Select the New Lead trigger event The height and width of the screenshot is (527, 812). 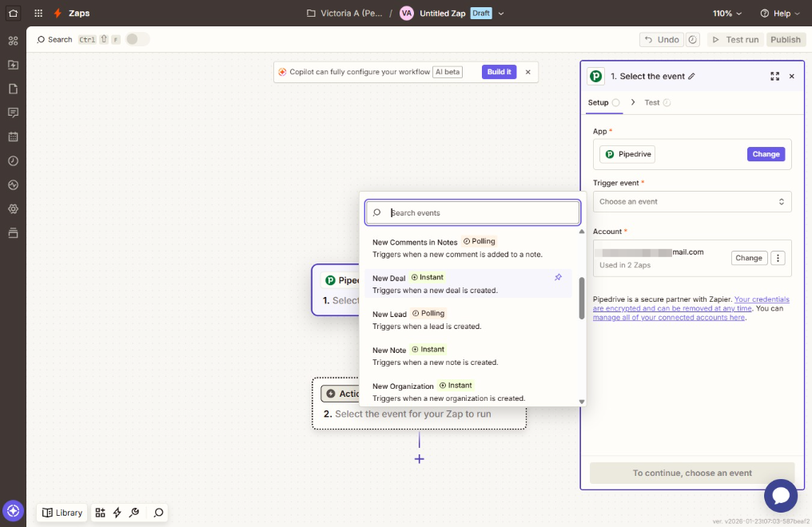click(x=468, y=319)
